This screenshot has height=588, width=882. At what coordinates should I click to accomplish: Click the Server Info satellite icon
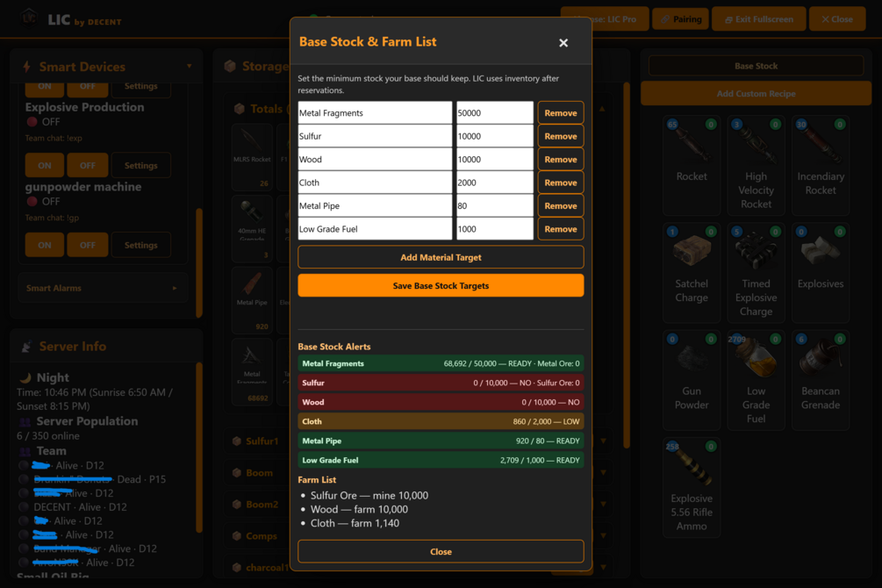click(x=25, y=347)
